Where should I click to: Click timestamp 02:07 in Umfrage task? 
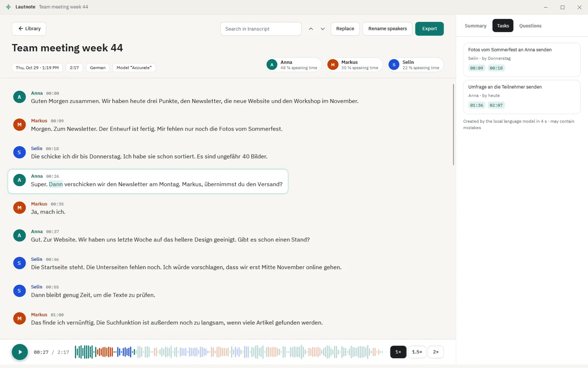[496, 105]
